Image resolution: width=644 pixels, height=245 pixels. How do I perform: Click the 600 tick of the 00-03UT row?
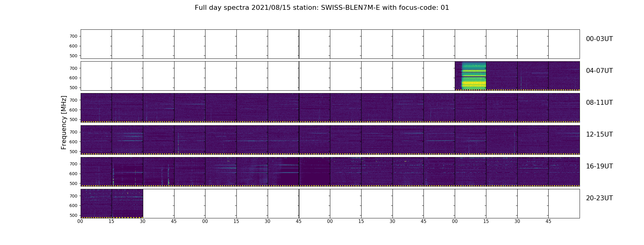point(74,46)
